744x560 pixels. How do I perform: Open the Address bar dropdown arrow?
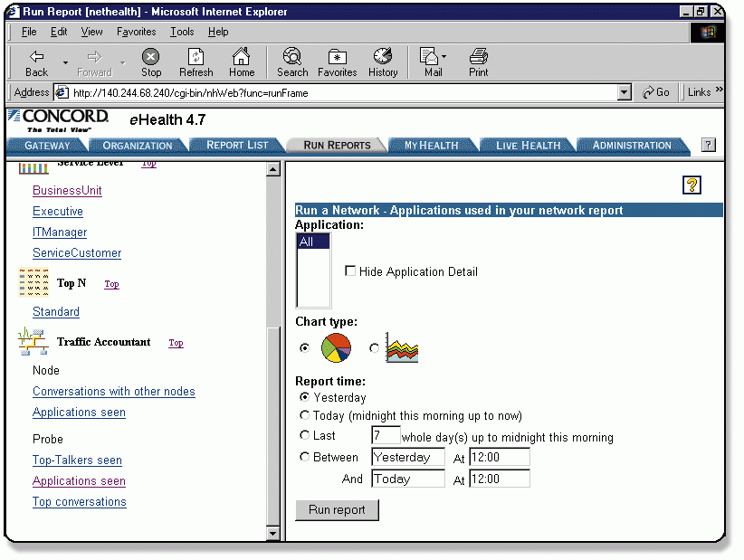click(x=625, y=92)
